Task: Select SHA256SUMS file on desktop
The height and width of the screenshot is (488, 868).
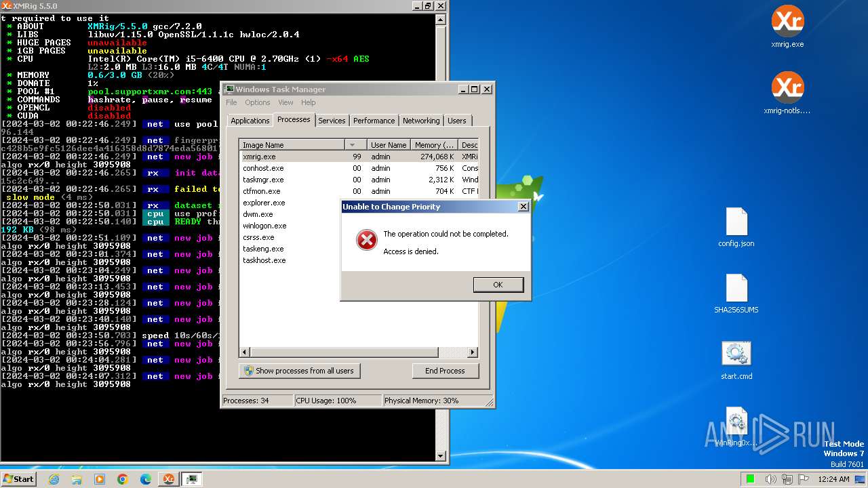Action: [x=736, y=294]
